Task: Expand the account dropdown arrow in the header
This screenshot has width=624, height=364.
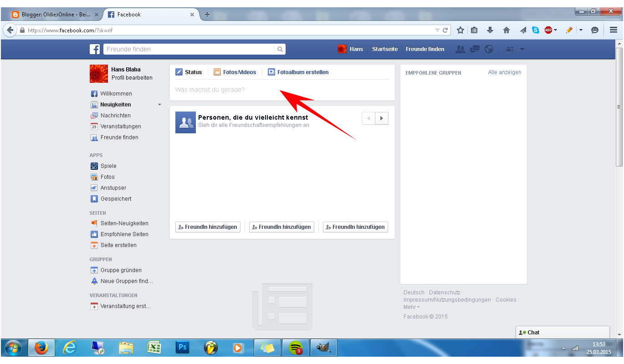Action: tap(522, 49)
